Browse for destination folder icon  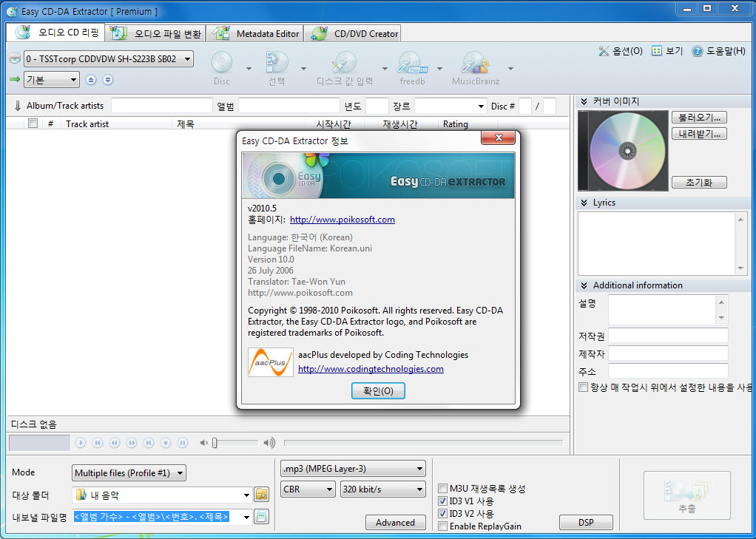point(261,494)
